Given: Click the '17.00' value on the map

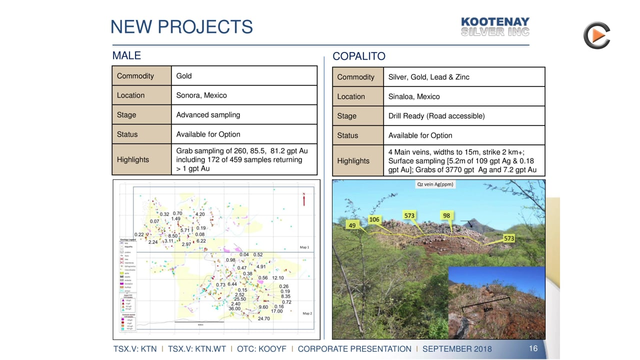Looking at the screenshot, I should coord(277,311).
